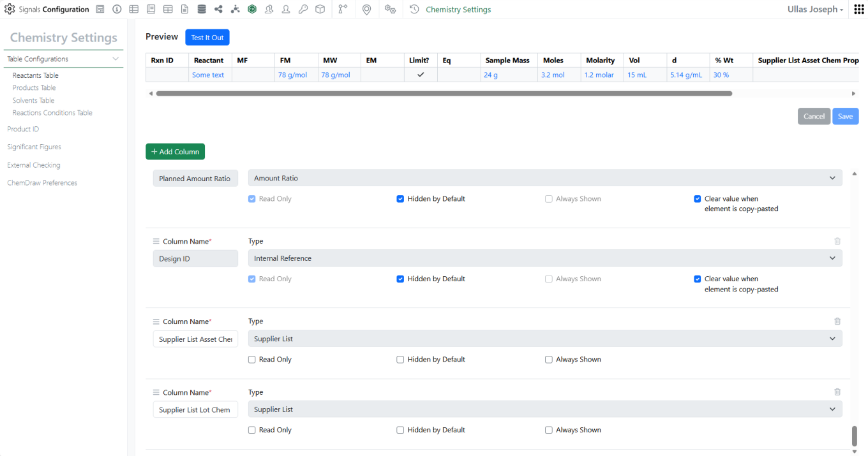868x456 pixels.
Task: Open the apps grid icon at top right
Action: 858,10
